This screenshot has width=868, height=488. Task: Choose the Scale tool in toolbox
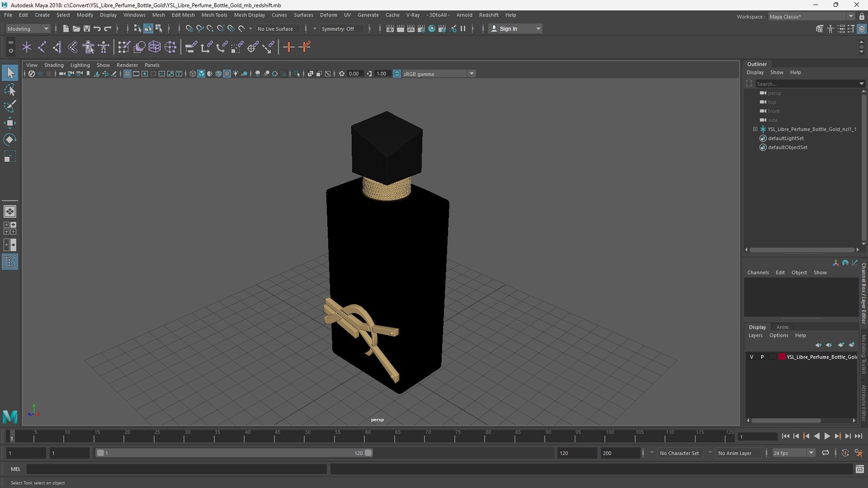click(x=10, y=156)
